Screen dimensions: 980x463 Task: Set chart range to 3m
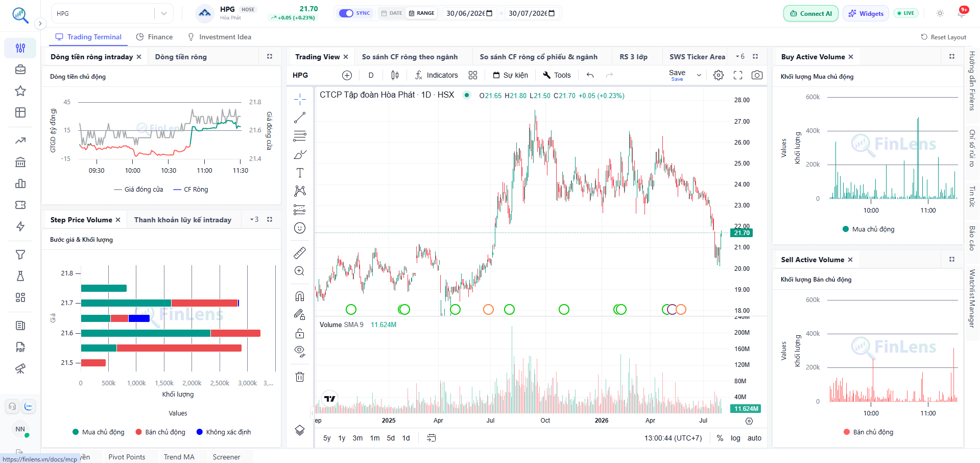coord(357,438)
